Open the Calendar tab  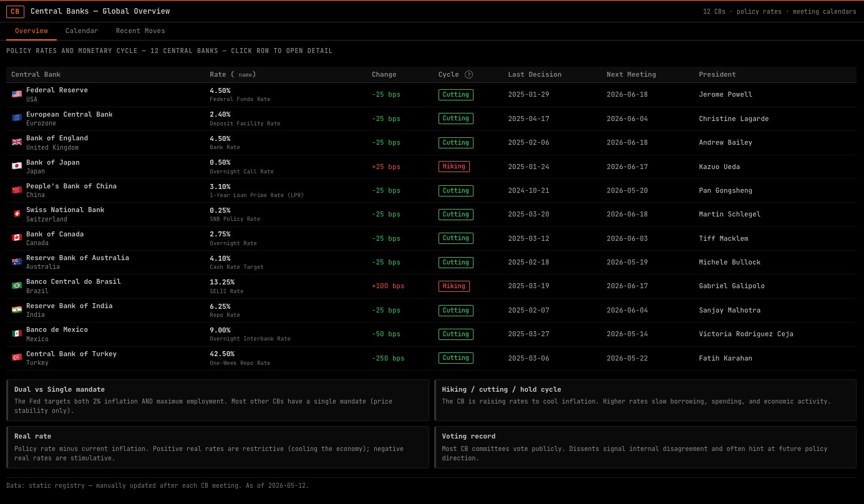82,31
